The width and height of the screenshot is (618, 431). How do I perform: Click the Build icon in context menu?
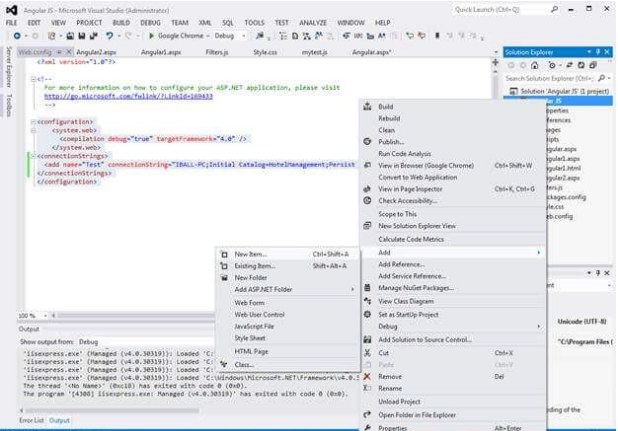point(367,106)
